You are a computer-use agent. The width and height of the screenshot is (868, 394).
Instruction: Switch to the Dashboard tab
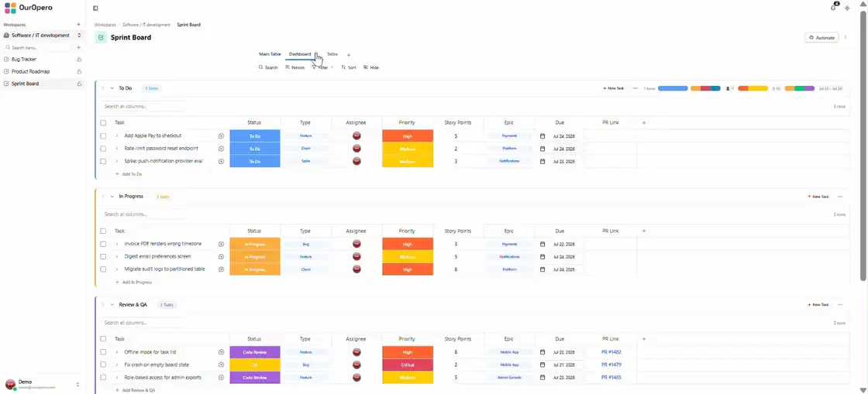[x=300, y=54]
